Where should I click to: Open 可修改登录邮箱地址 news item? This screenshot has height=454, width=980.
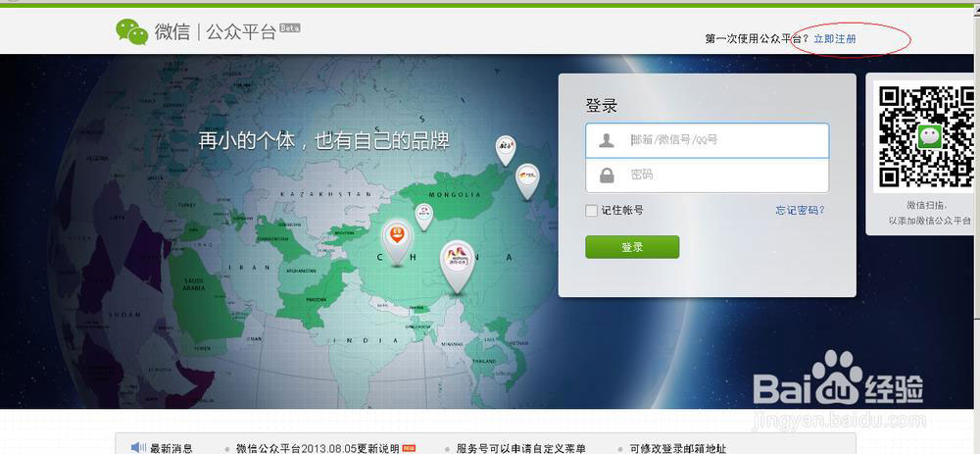click(677, 448)
